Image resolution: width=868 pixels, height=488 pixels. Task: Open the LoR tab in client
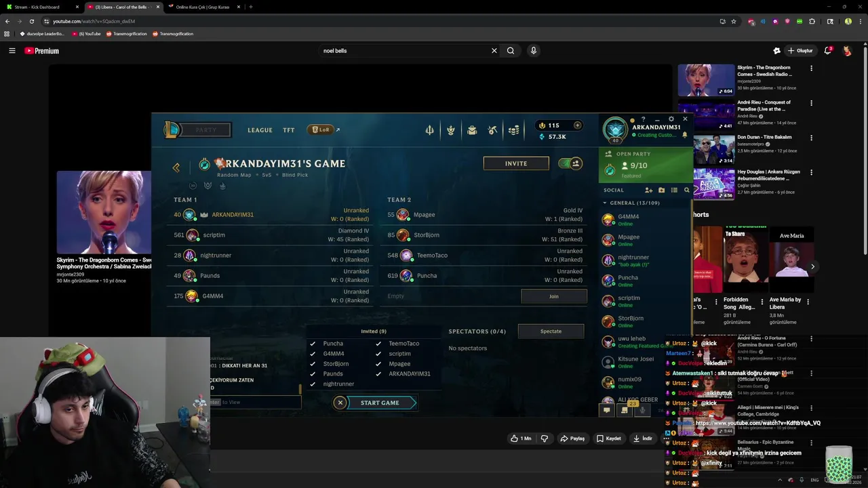[x=321, y=129]
